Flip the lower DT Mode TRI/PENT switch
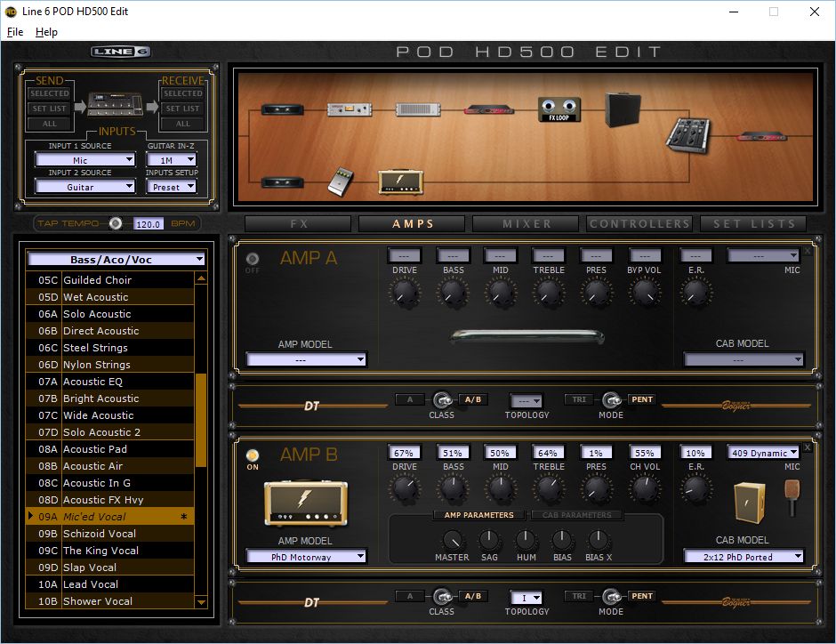Image resolution: width=836 pixels, height=644 pixels. [x=611, y=596]
